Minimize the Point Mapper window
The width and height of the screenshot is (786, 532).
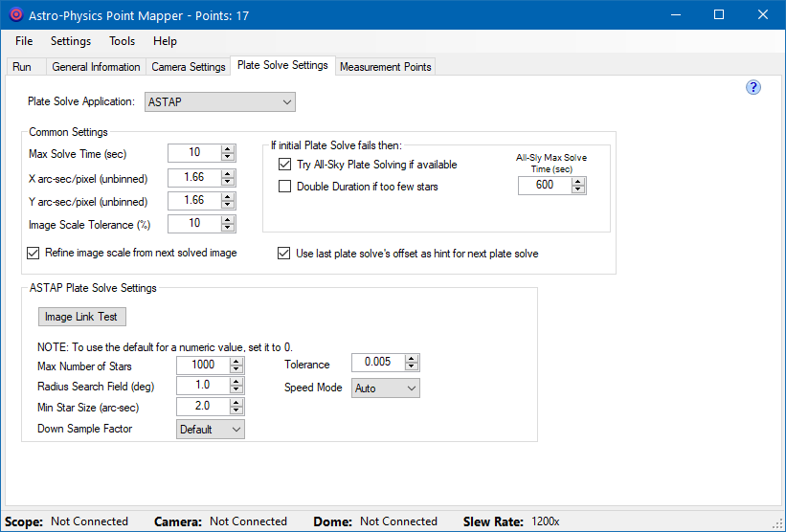point(676,14)
